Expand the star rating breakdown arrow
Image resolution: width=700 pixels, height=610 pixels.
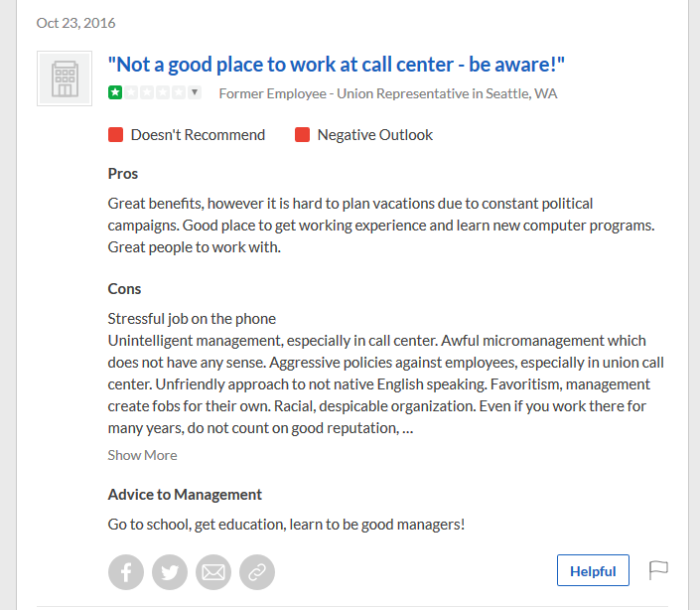click(195, 92)
